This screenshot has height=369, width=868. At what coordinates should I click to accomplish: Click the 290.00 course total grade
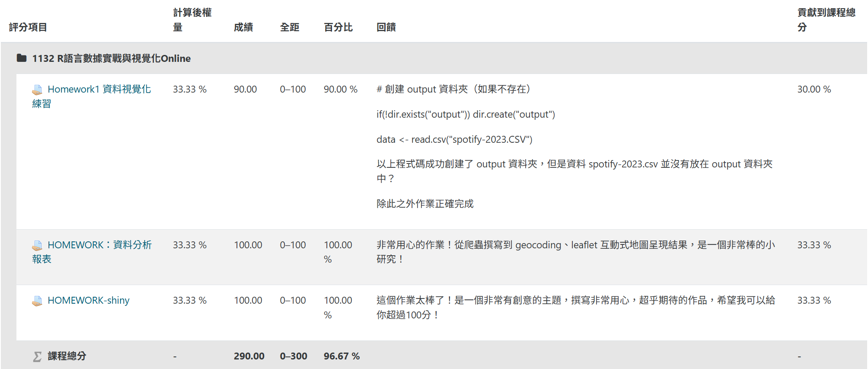pos(249,356)
